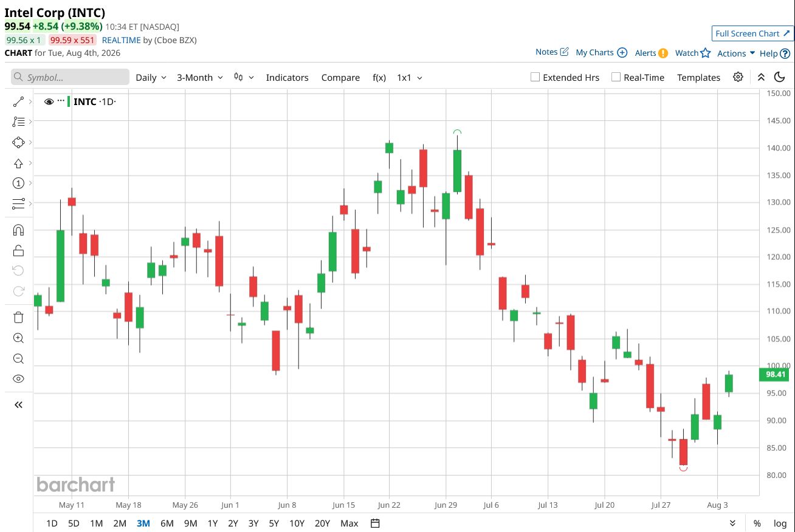
Task: Click the 98.41 current price label
Action: (776, 374)
